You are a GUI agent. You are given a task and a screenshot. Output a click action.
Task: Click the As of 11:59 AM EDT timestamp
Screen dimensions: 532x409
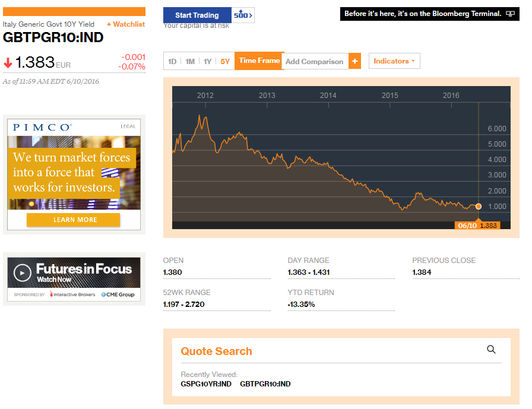(51, 81)
